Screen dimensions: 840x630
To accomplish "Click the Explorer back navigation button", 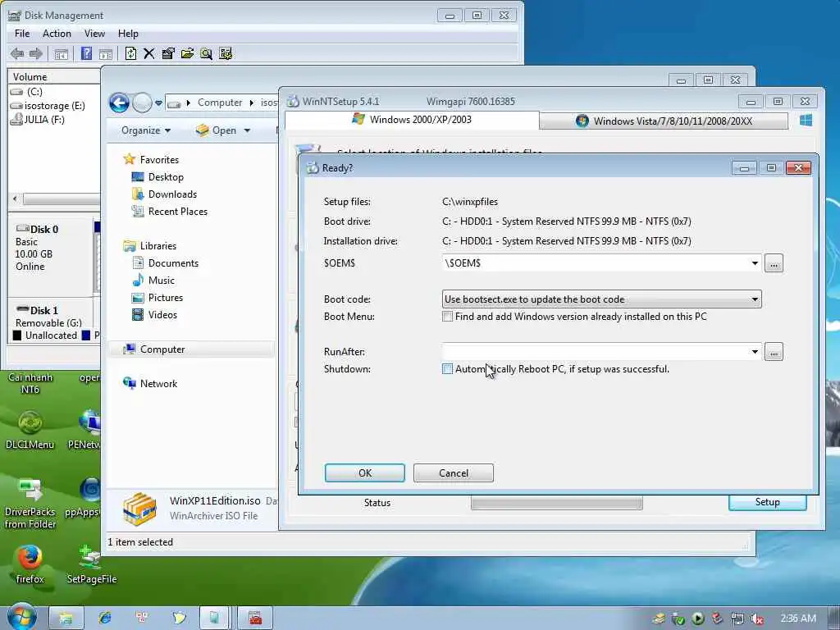I will [x=119, y=103].
